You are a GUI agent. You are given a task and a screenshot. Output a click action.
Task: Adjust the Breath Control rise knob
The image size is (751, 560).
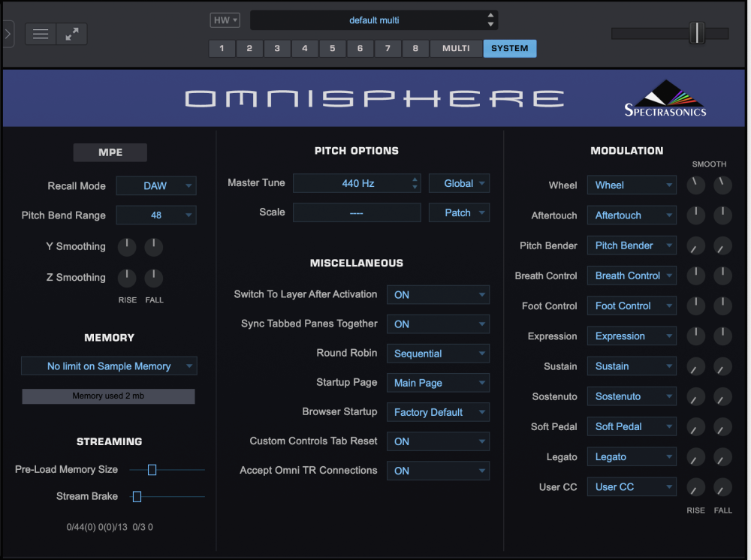(695, 275)
